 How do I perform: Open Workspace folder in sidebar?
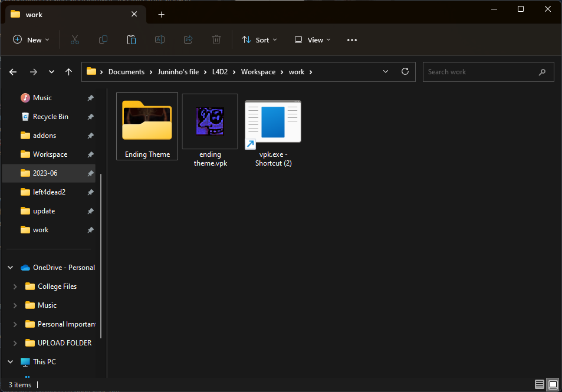tap(50, 154)
